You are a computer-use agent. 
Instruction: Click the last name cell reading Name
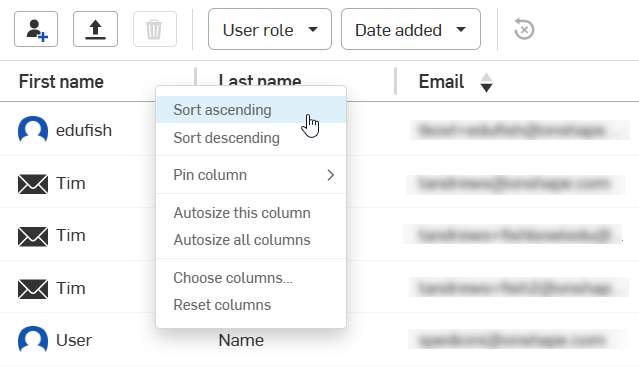(x=241, y=340)
